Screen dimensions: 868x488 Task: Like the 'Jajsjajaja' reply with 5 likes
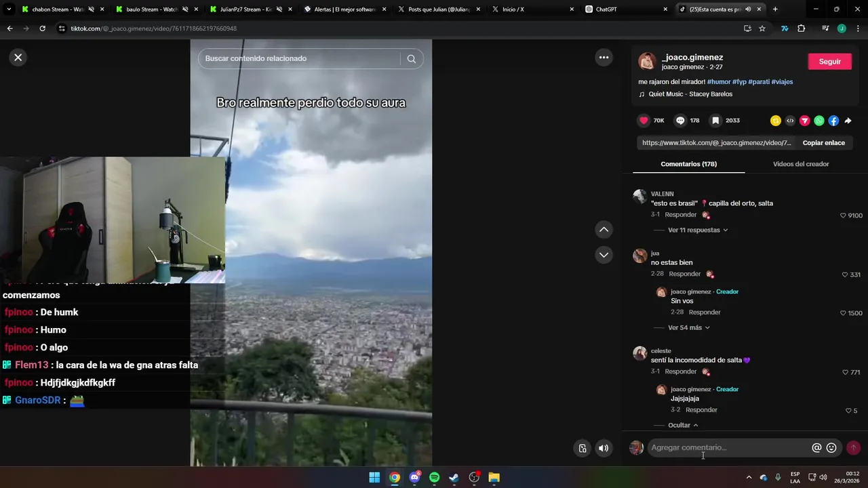click(x=848, y=411)
